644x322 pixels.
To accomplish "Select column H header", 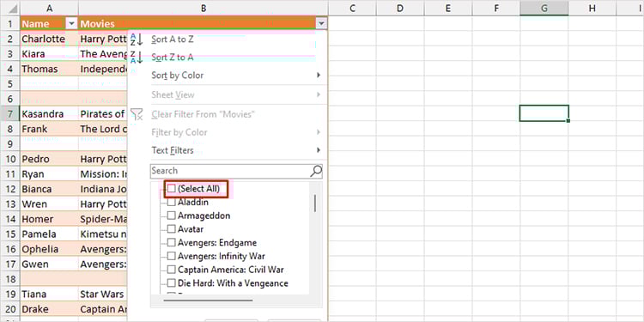I will tap(592, 8).
